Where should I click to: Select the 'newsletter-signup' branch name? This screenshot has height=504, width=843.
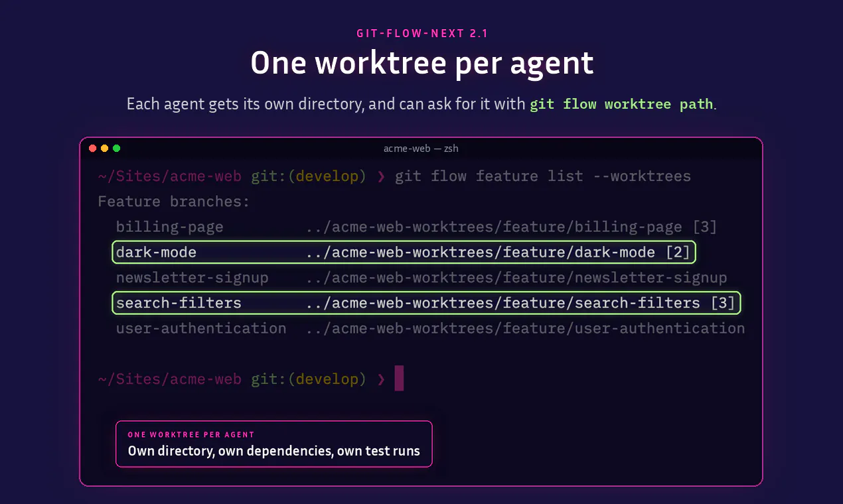pos(192,278)
